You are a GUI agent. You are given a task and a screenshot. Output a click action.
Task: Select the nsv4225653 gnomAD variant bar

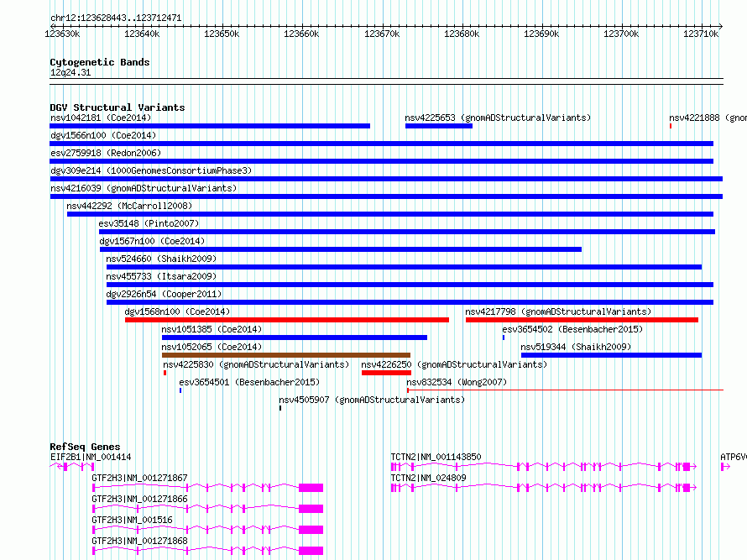[x=439, y=126]
